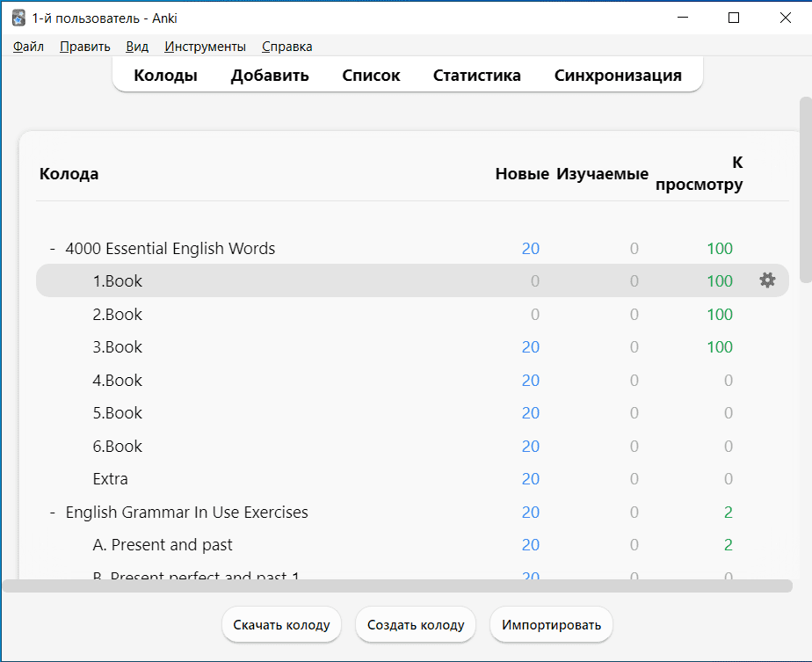Image resolution: width=812 pixels, height=662 pixels.
Task: Open the A. Present and past deck
Action: (x=163, y=545)
